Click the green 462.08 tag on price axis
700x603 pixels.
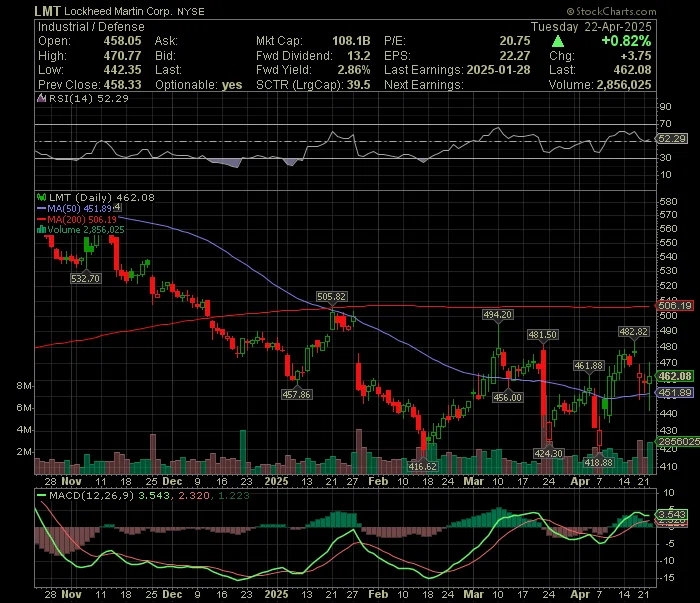[x=675, y=376]
